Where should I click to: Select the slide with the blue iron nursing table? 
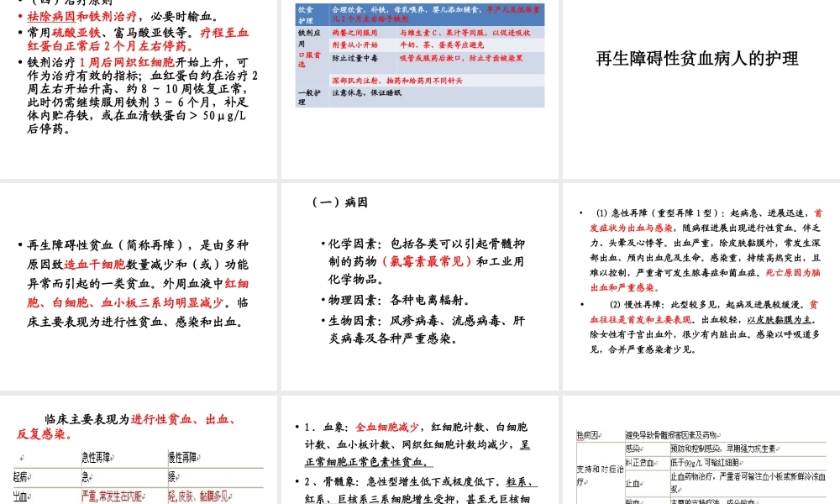(420, 88)
